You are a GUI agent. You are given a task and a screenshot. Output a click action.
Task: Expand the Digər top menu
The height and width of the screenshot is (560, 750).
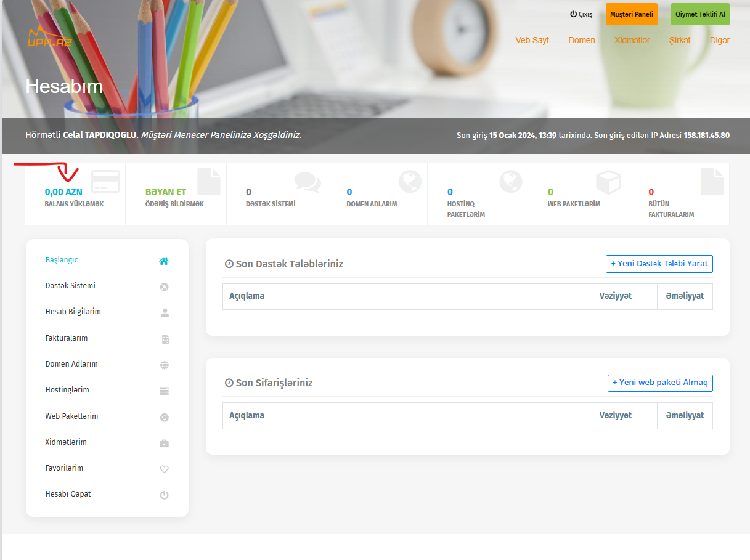click(x=719, y=40)
